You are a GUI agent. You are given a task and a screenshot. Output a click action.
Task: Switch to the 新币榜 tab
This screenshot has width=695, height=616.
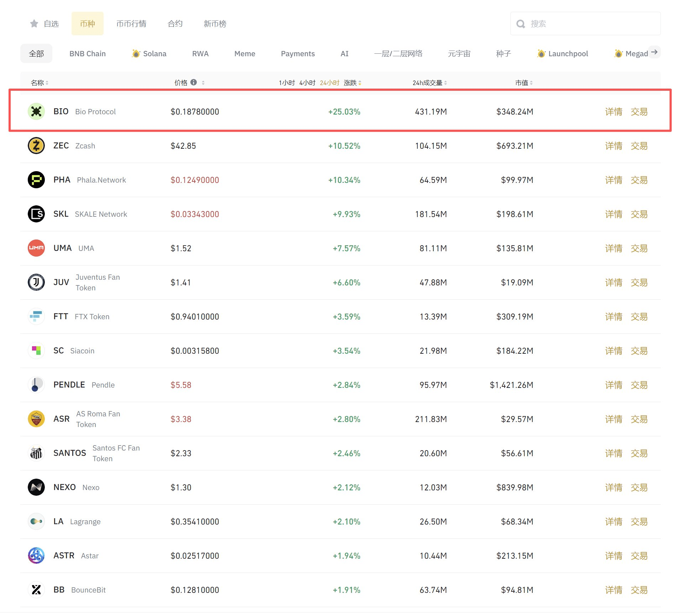[215, 23]
